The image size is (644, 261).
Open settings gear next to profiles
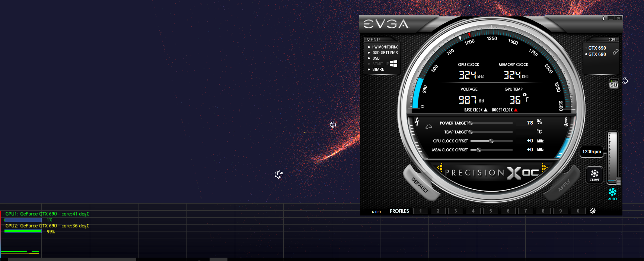point(593,211)
